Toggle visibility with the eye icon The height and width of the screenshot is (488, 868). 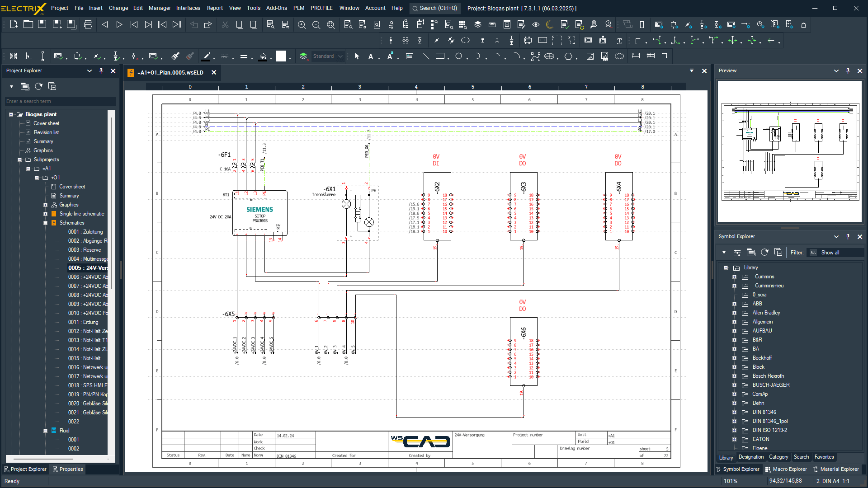(x=536, y=24)
